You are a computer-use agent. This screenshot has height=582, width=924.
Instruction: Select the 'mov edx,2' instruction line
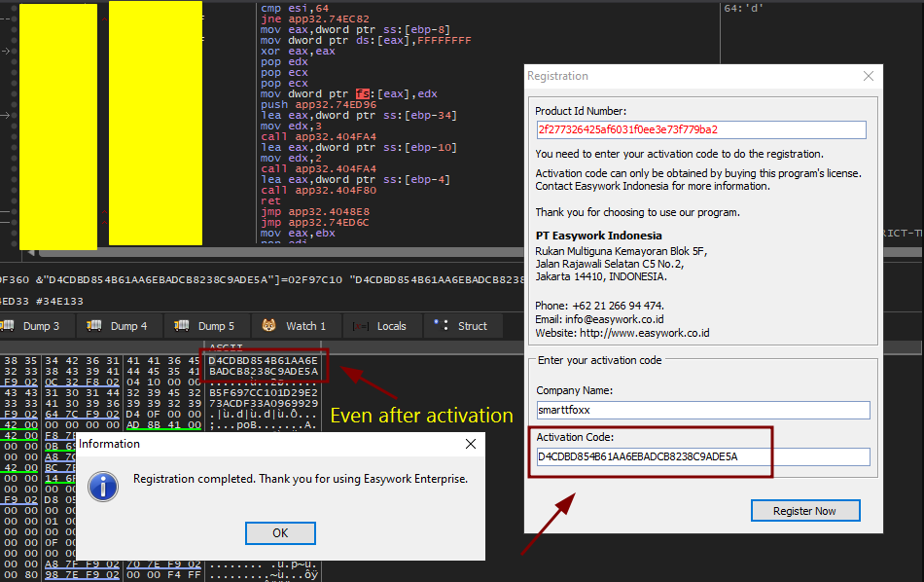coord(291,158)
